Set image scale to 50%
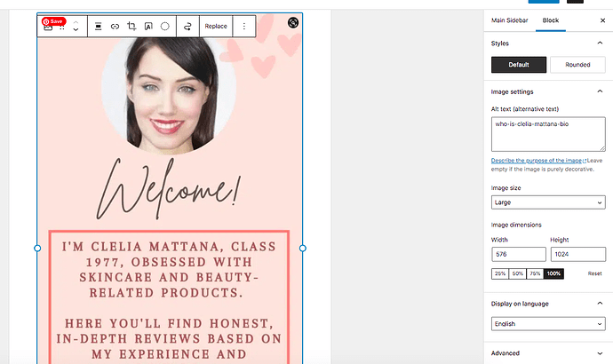 (518, 273)
